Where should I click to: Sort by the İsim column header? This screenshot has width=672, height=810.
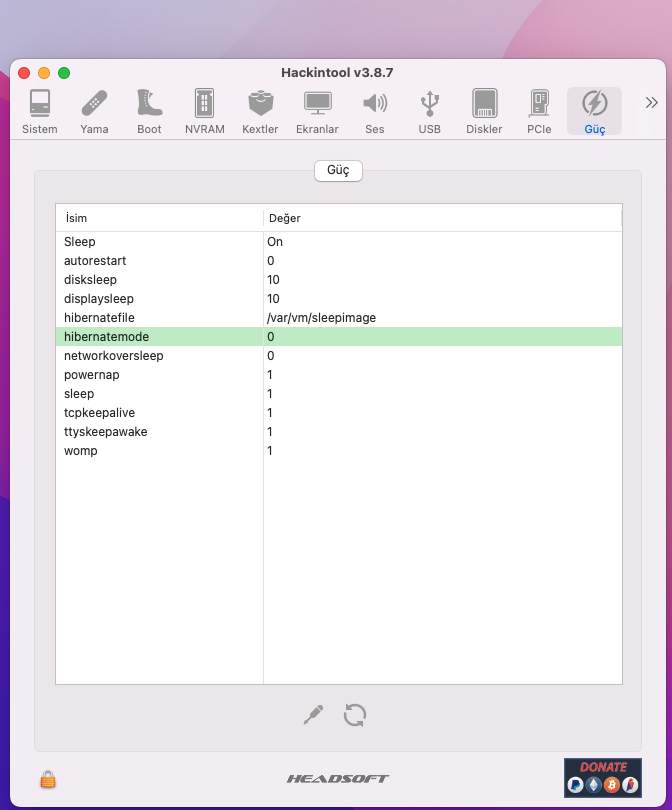click(x=160, y=218)
